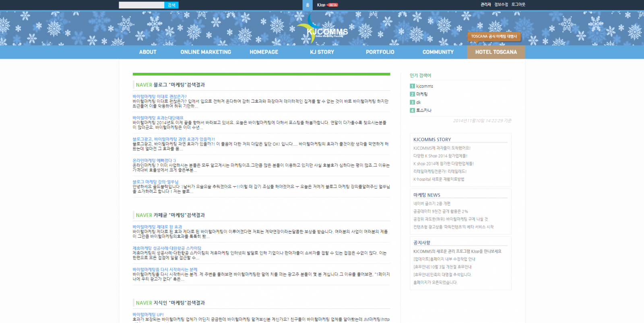This screenshot has width=644, height=323.
Task: Select the HOTEL TOSCANA menu tab
Action: [496, 52]
